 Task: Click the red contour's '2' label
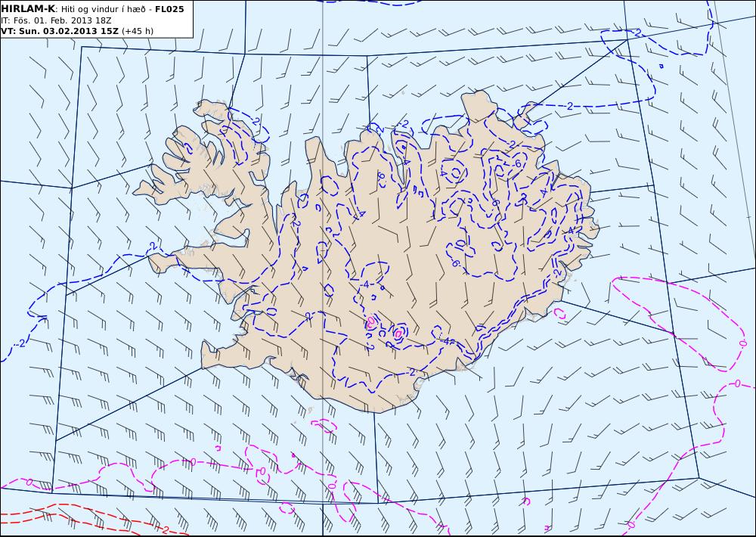tap(166, 529)
